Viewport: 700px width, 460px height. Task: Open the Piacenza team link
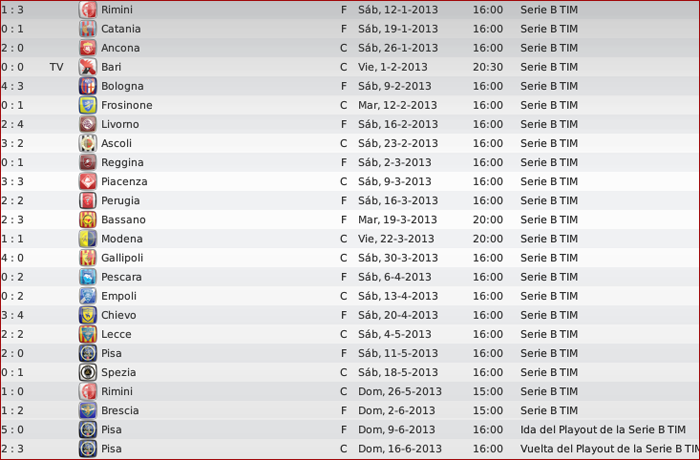[124, 182]
